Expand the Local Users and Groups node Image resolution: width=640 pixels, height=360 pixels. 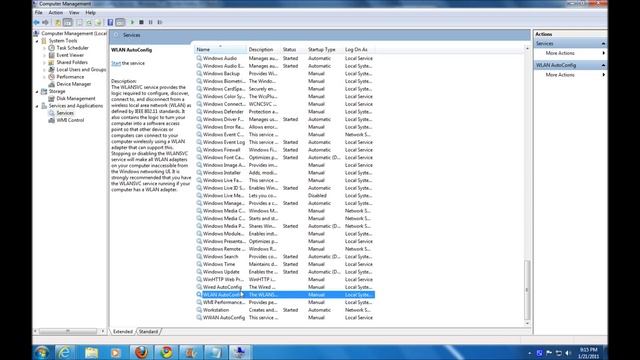click(44, 70)
